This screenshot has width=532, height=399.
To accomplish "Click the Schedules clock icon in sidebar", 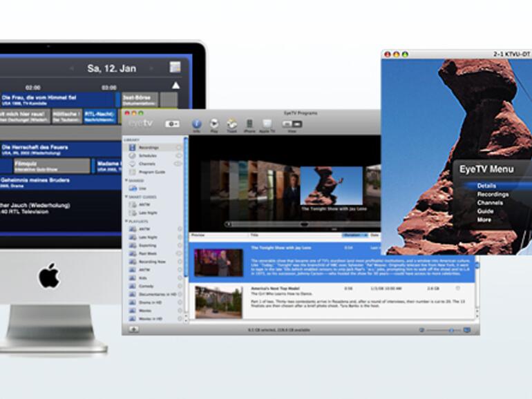I will [133, 155].
